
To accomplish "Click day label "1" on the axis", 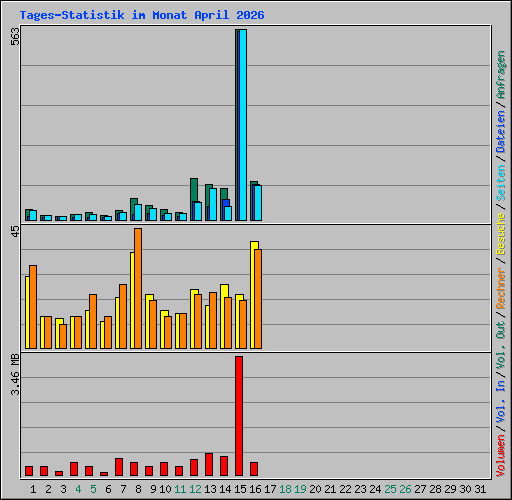I will [33, 489].
